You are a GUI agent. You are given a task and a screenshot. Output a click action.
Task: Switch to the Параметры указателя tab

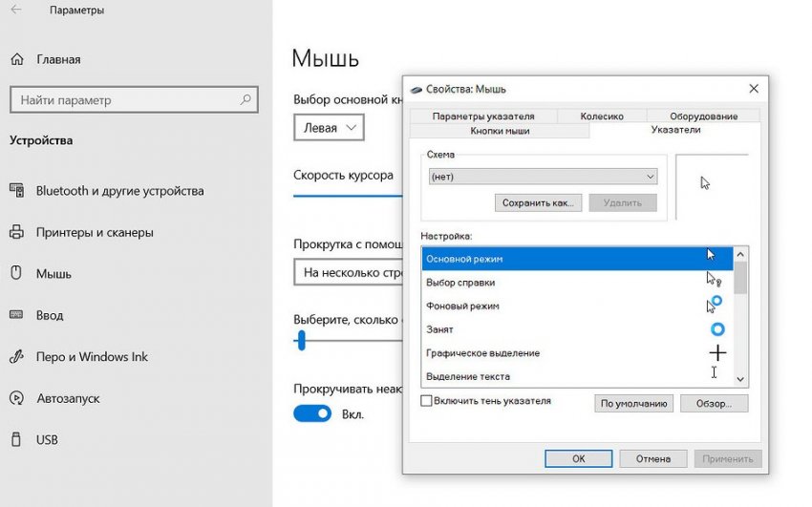pyautogui.click(x=481, y=116)
